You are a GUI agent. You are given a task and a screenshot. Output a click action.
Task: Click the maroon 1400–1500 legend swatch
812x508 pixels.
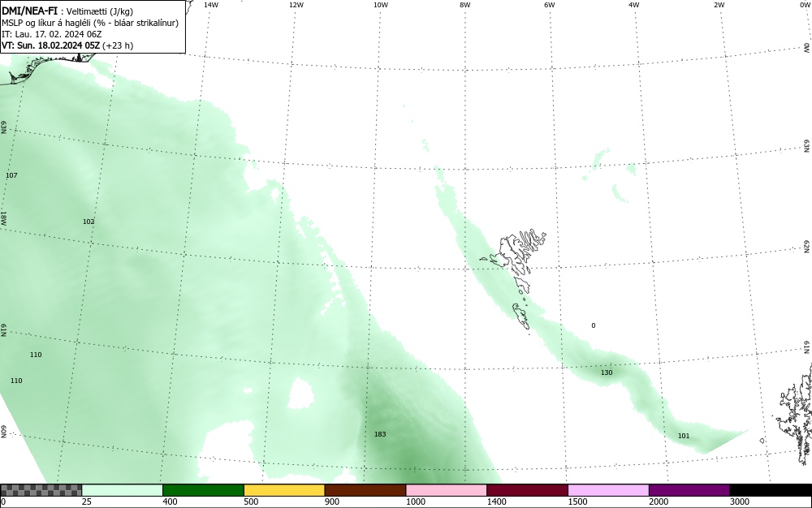click(x=527, y=490)
